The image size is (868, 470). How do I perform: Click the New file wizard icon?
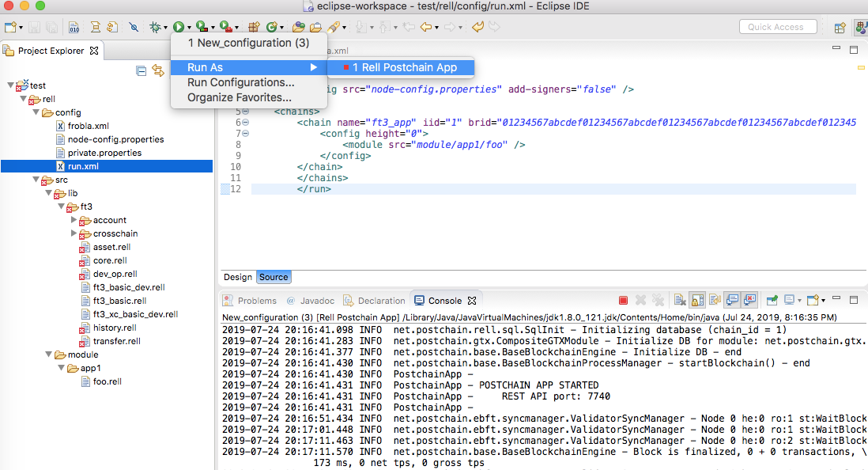(x=10, y=27)
